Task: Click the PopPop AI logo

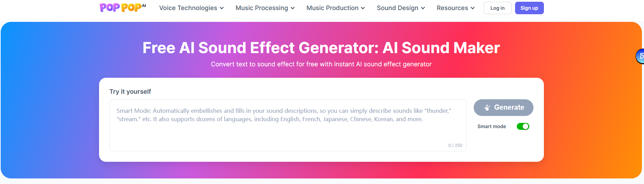Action: [122, 8]
